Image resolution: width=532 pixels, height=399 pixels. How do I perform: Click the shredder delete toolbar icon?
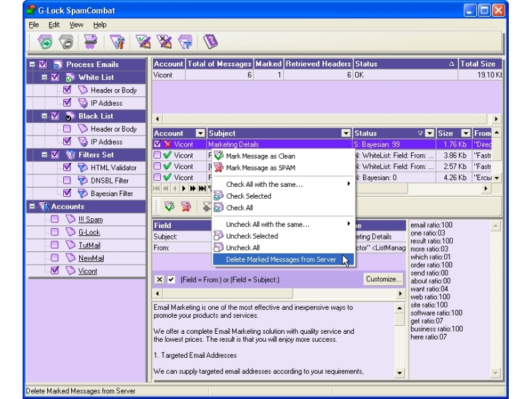pyautogui.click(x=90, y=42)
